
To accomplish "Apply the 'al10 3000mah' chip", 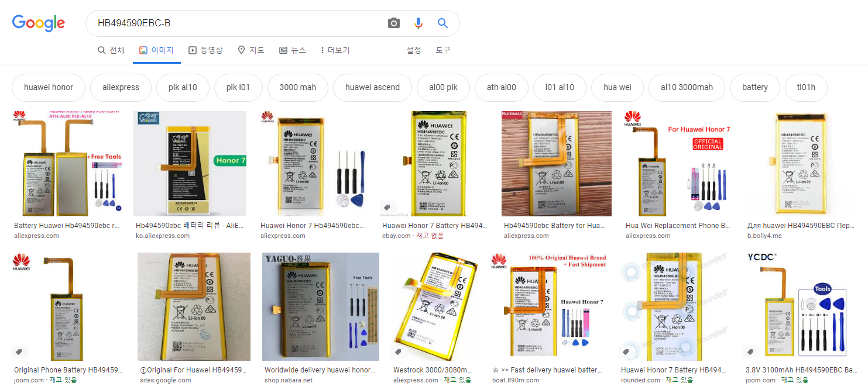I will coord(687,87).
